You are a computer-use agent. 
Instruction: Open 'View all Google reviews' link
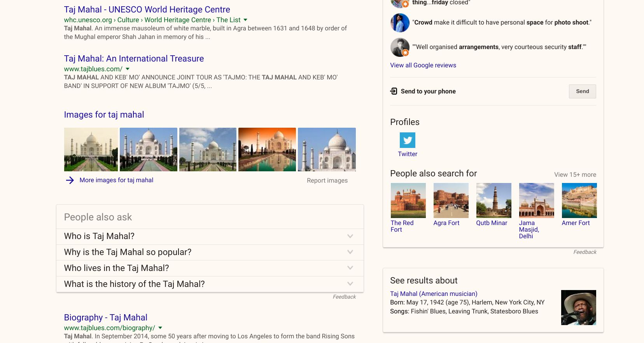click(423, 65)
